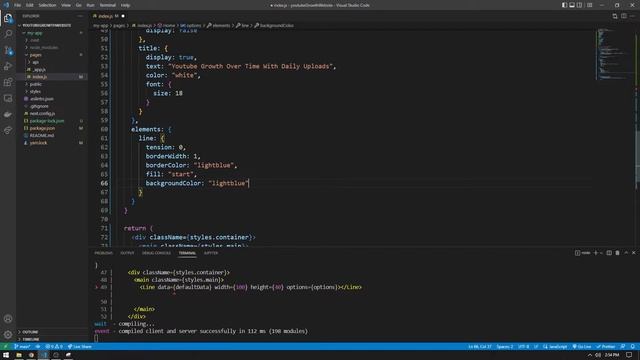The width and height of the screenshot is (640, 360).
Task: Click Spaces: 2 indentation setting
Action: coord(504,347)
